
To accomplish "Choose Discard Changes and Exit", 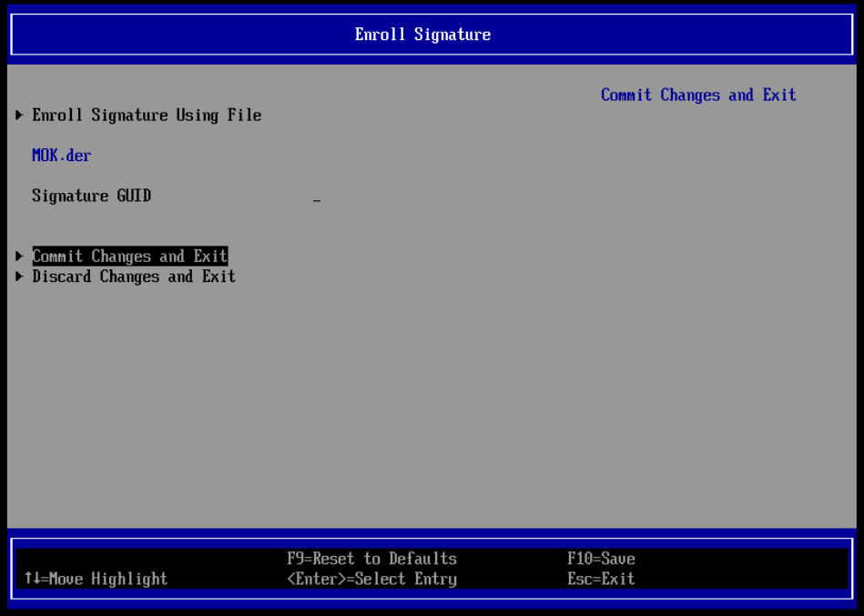I will click(134, 277).
